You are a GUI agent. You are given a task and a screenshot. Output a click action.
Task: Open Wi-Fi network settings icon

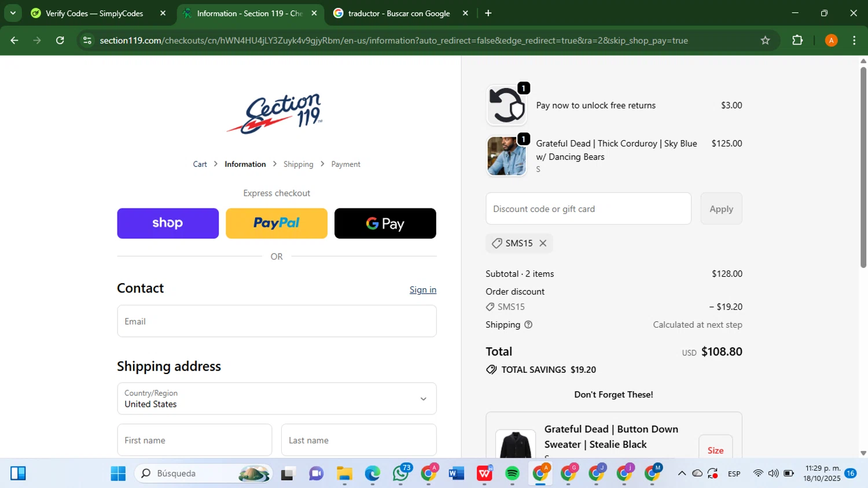[x=758, y=474]
